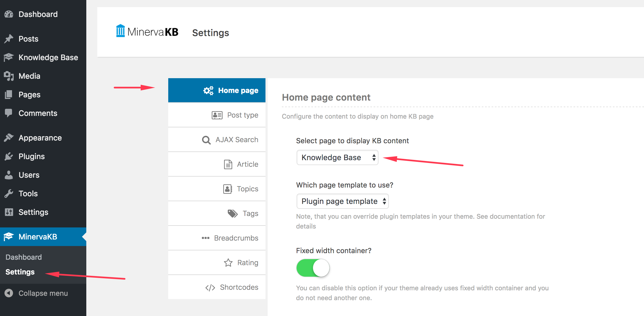Switch to the Breadcrumbs tab

tap(217, 238)
